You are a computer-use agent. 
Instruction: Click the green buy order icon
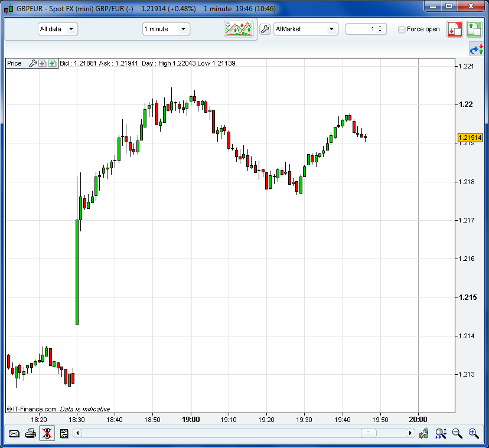(474, 30)
